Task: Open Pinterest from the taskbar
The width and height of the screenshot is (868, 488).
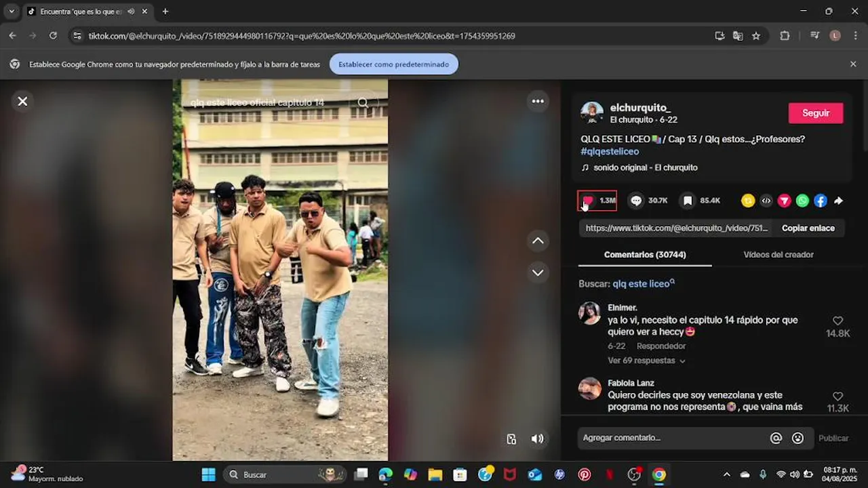Action: click(585, 474)
